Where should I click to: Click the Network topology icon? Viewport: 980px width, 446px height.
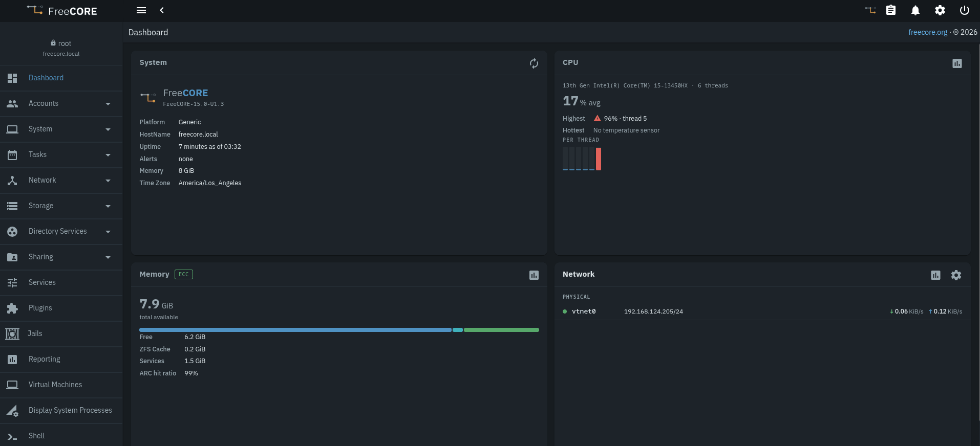point(12,181)
